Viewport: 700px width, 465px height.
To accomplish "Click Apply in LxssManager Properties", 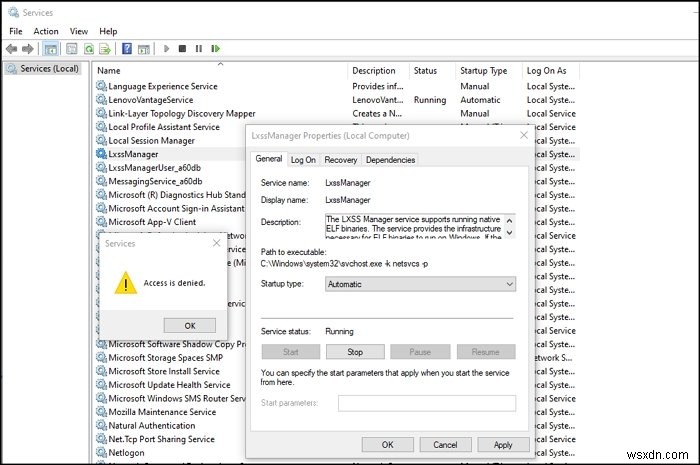I will [x=503, y=444].
